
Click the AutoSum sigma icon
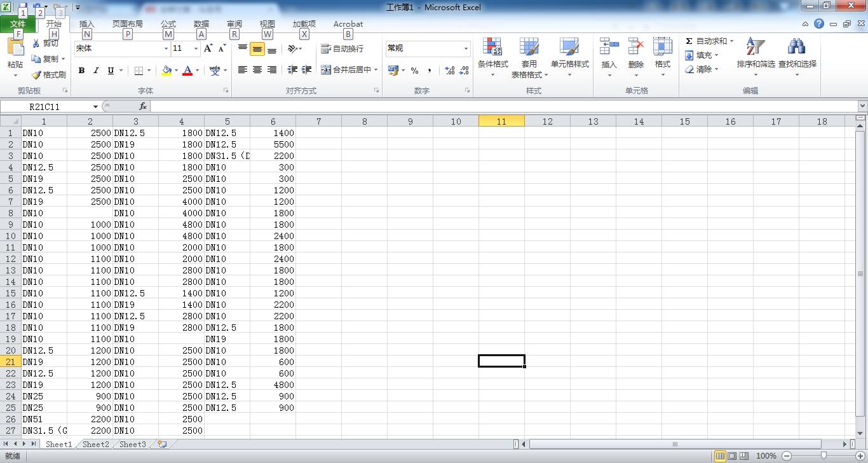click(689, 41)
